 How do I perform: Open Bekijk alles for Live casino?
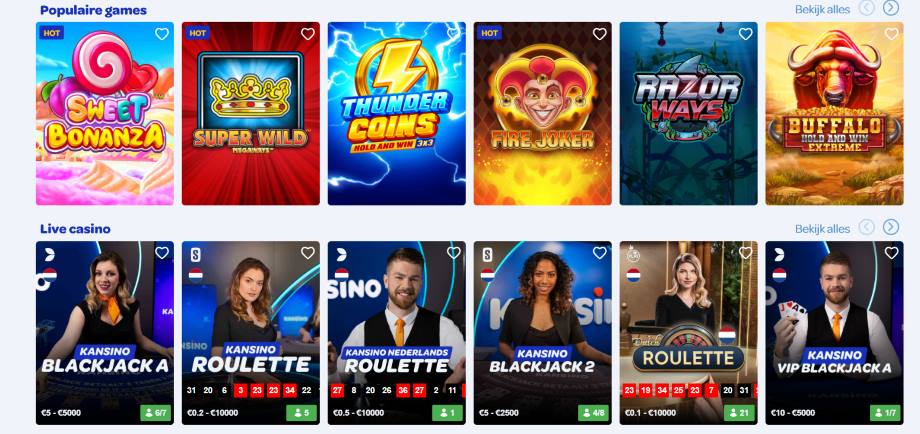(x=823, y=229)
